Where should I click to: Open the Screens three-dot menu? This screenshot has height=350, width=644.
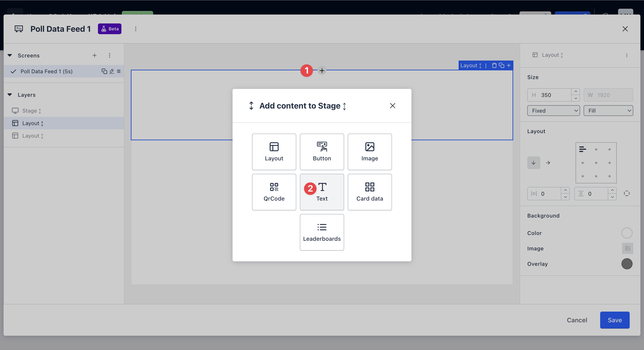(110, 55)
